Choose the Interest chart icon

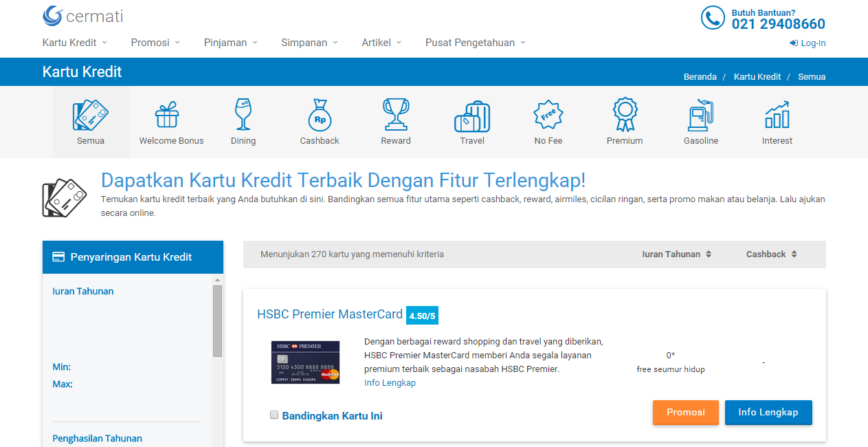point(777,115)
